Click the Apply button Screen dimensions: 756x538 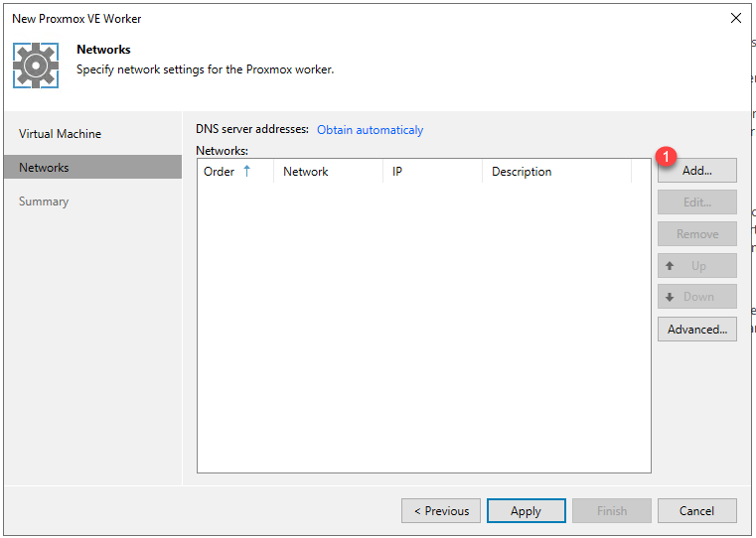[526, 510]
